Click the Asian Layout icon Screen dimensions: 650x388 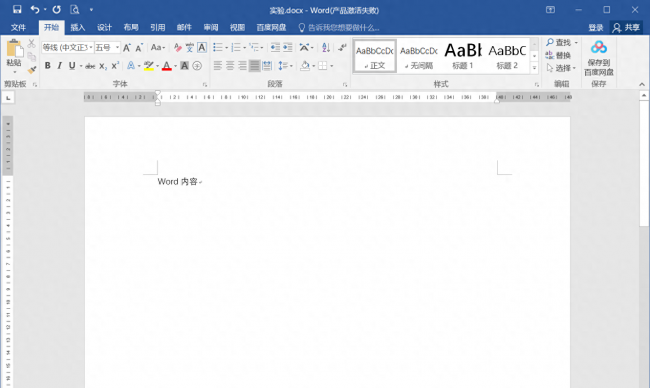[x=304, y=47]
